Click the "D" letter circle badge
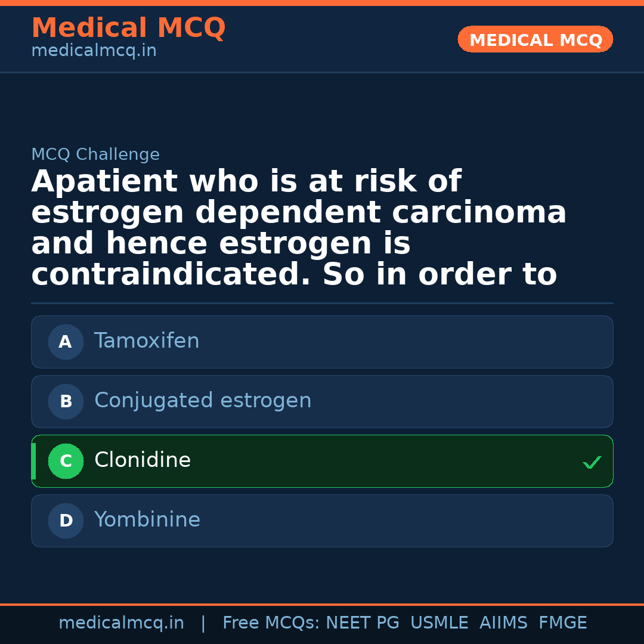This screenshot has height=644, width=644. coord(66,521)
